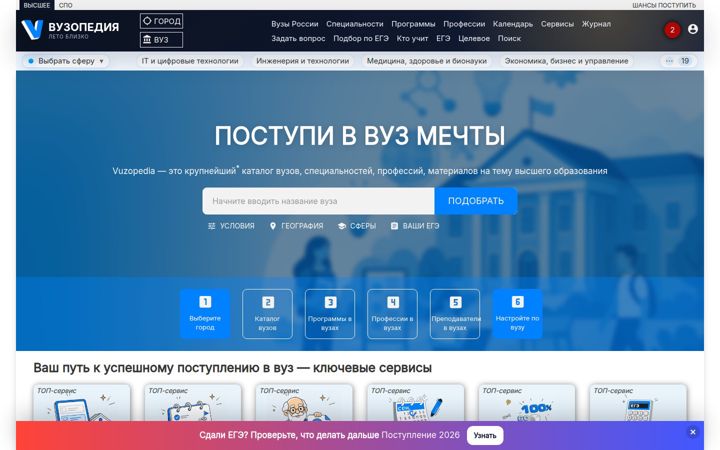Expand the 19 more spheres button
The width and height of the screenshot is (720, 450).
[x=678, y=61]
